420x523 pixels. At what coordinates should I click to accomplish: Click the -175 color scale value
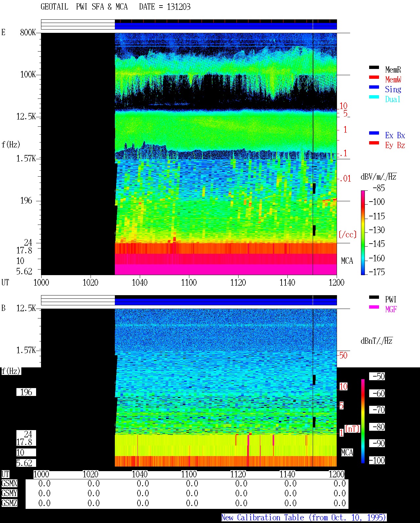click(x=377, y=272)
